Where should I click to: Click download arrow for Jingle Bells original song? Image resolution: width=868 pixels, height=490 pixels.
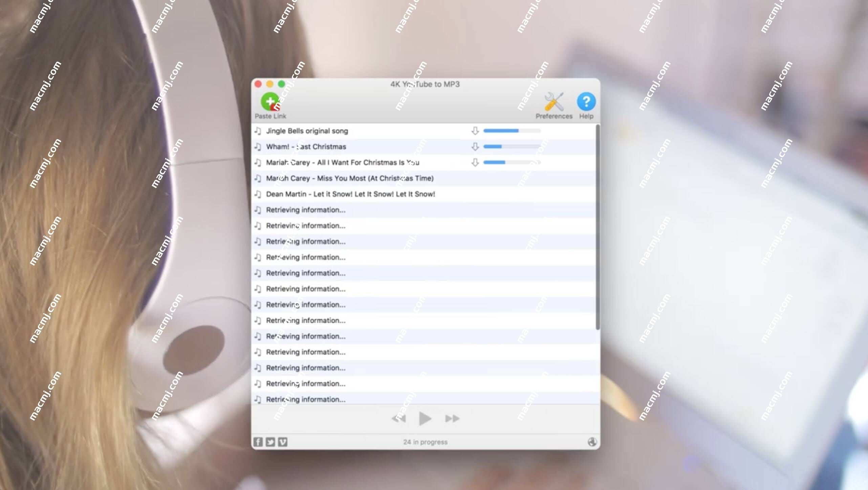click(475, 131)
